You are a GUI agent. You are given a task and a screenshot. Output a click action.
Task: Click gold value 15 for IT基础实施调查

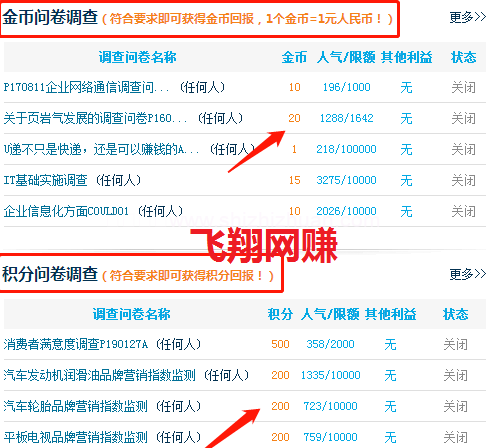294,180
